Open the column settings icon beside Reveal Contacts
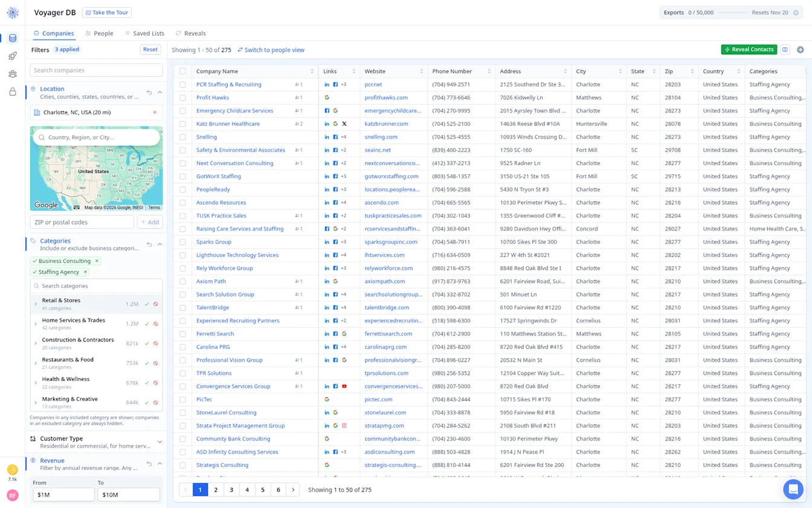The image size is (812, 508). (x=785, y=50)
